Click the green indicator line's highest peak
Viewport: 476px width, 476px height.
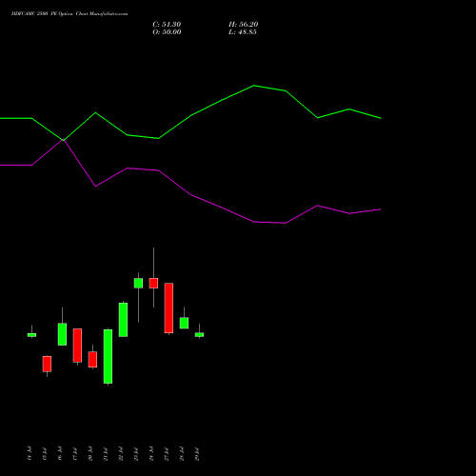coord(254,86)
